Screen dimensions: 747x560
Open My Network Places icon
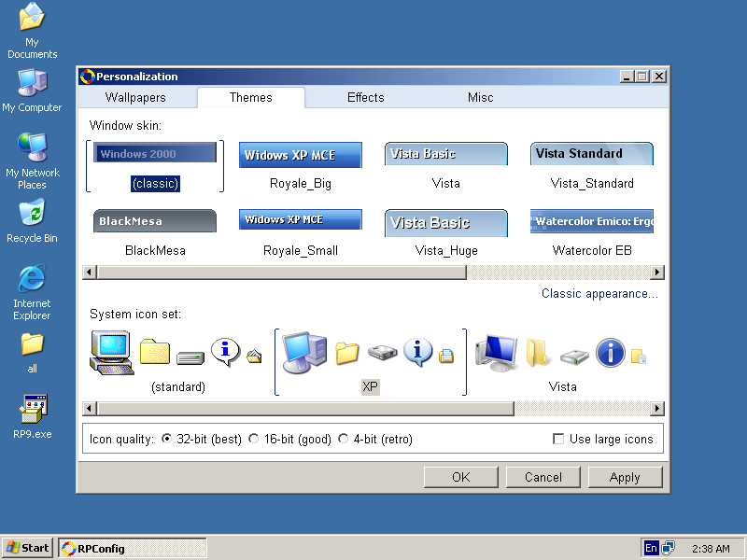32,161
